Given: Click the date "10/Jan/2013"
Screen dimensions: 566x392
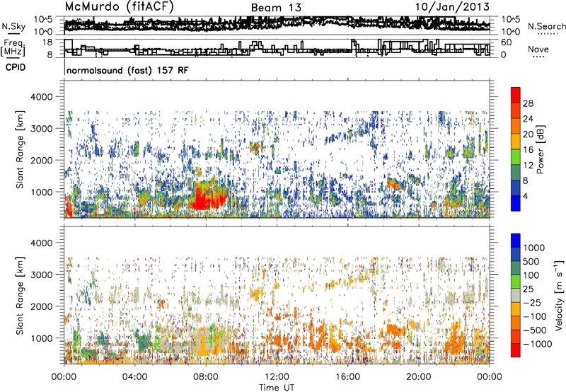Looking at the screenshot, I should pyautogui.click(x=452, y=7).
